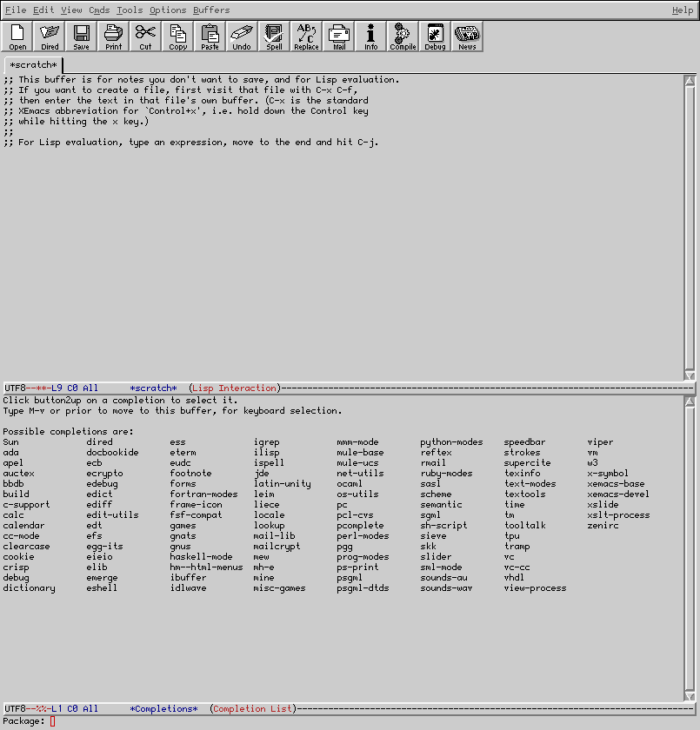Click the Undo toolbar icon
Screen dimensions: 700x730
click(242, 36)
